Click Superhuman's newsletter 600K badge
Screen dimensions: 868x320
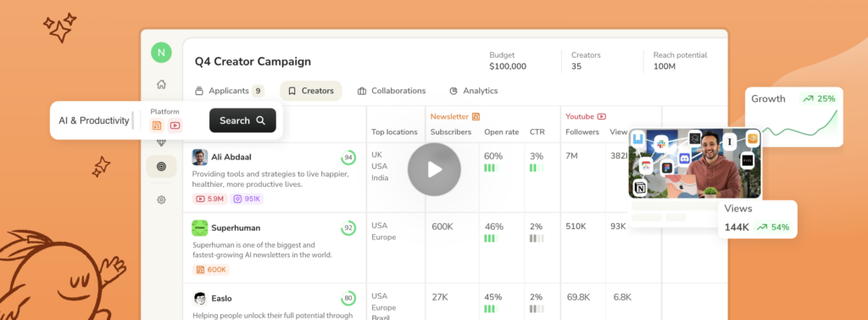pyautogui.click(x=211, y=270)
